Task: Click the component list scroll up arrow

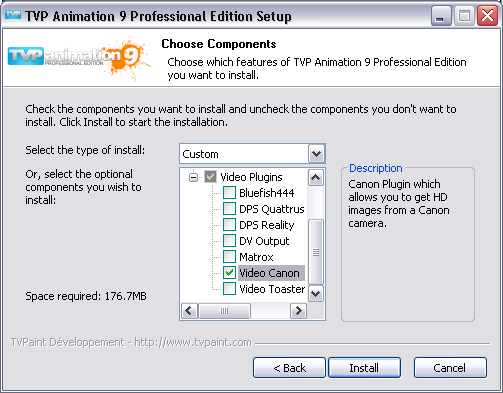Action: tap(316, 178)
